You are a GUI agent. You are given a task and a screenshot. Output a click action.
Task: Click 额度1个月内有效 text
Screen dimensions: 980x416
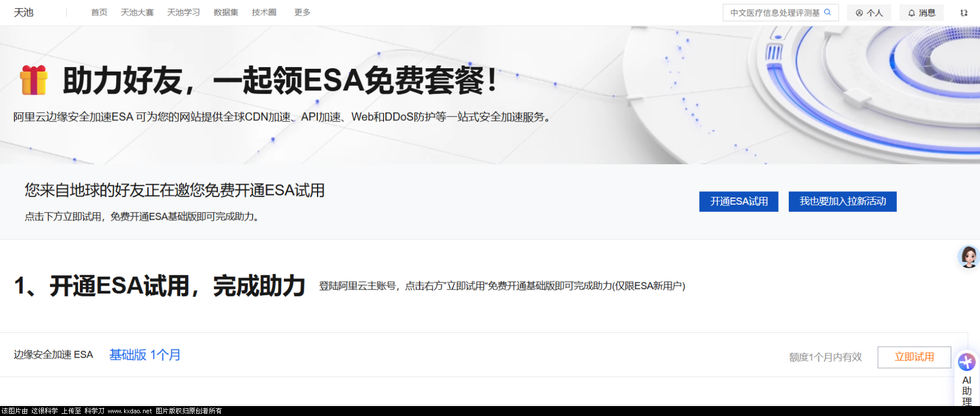[x=825, y=357]
